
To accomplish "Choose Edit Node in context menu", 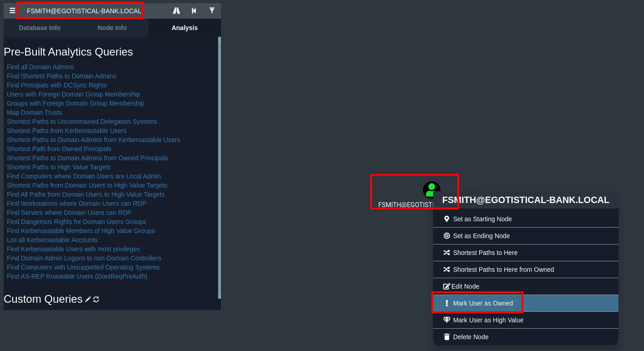I will [x=526, y=286].
